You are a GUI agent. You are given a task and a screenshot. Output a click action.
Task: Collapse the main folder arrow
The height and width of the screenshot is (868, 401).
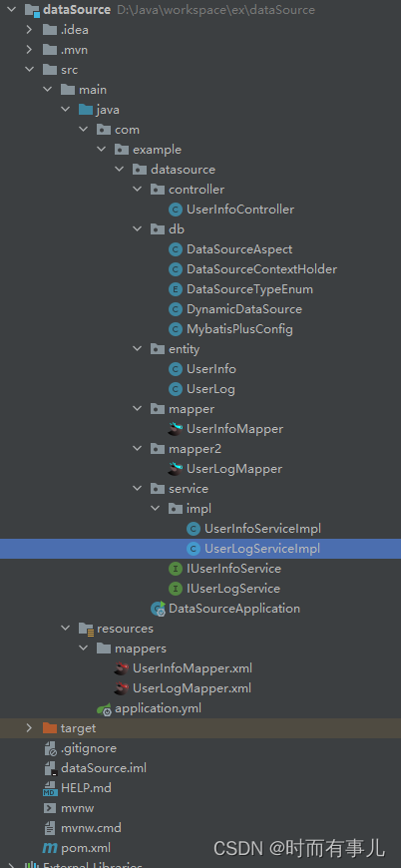(47, 90)
